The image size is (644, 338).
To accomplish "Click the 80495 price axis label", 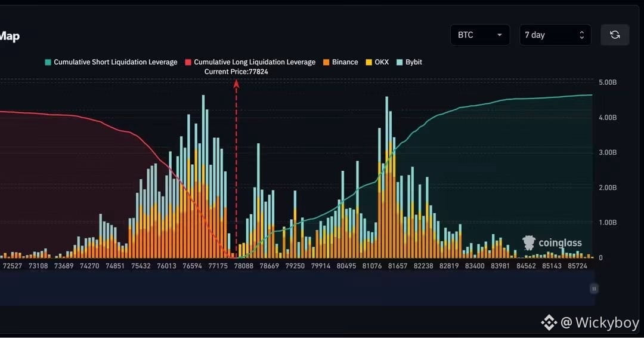I will [x=346, y=266].
